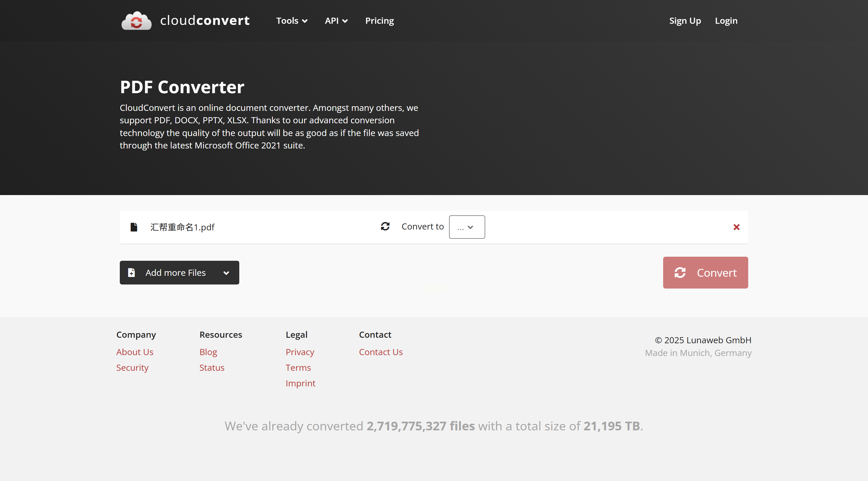Click the refresh arrows icon before Convert to
Screen dimensions: 868x481
pos(385,226)
